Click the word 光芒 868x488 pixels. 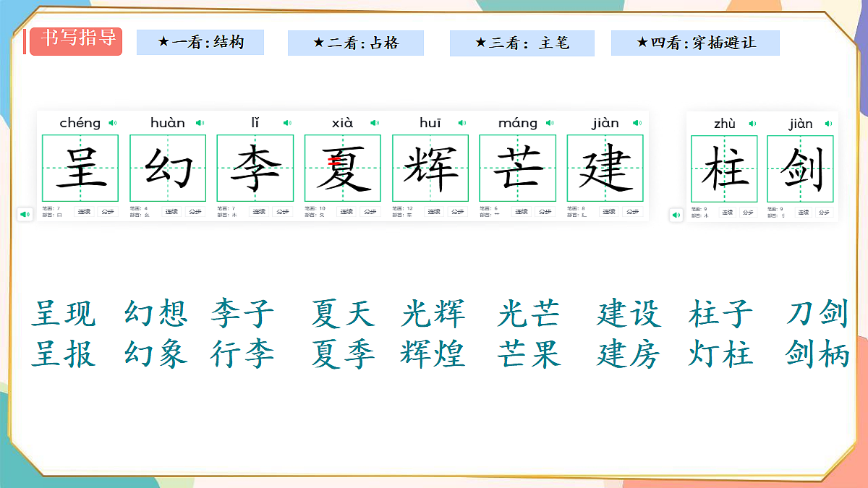point(529,314)
